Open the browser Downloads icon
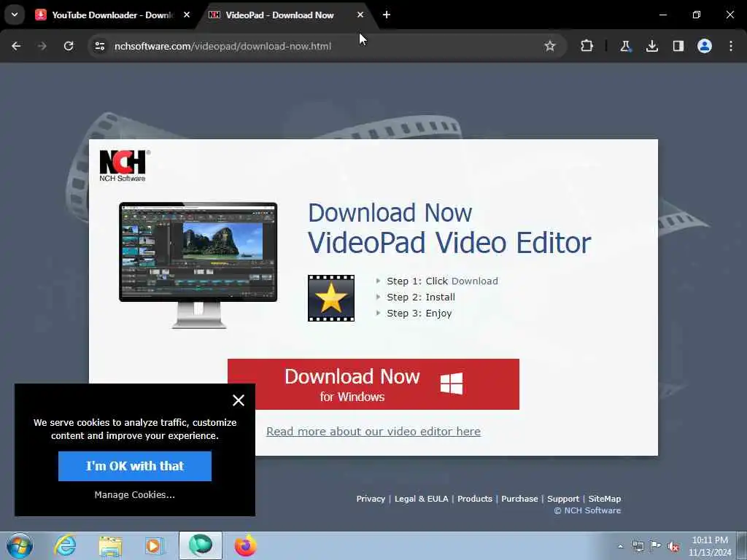Image resolution: width=747 pixels, height=560 pixels. click(651, 46)
